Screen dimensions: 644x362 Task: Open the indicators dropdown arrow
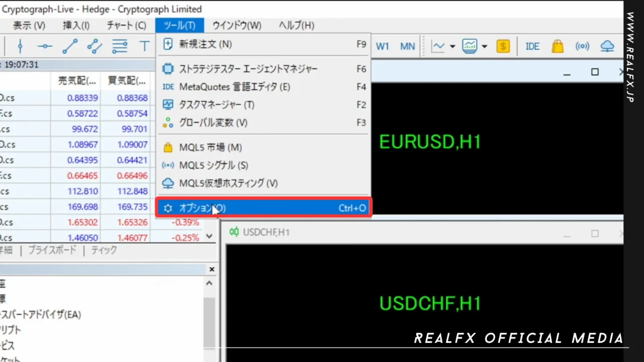484,46
